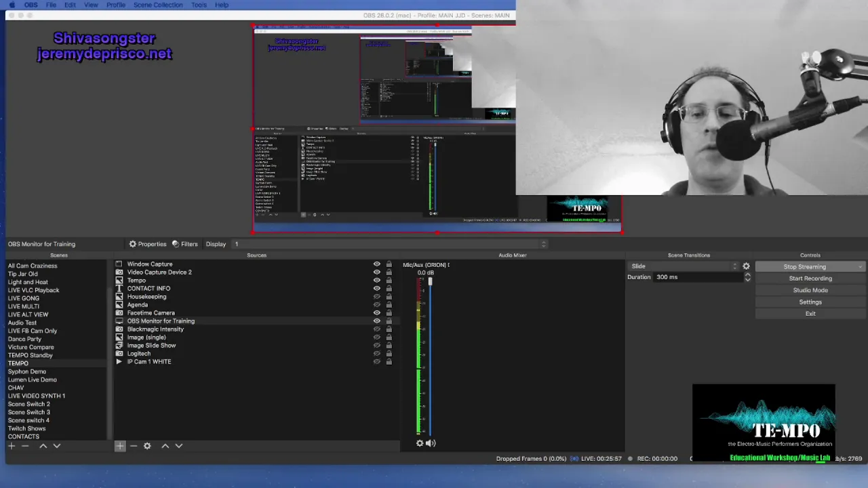Select the TEMPO scene
Viewport: 868px width, 488px height.
pos(56,363)
